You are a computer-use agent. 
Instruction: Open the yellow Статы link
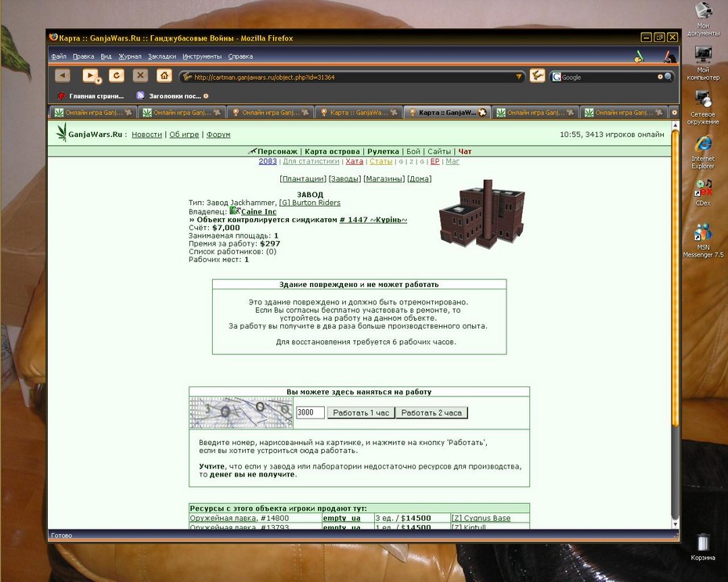click(x=380, y=161)
